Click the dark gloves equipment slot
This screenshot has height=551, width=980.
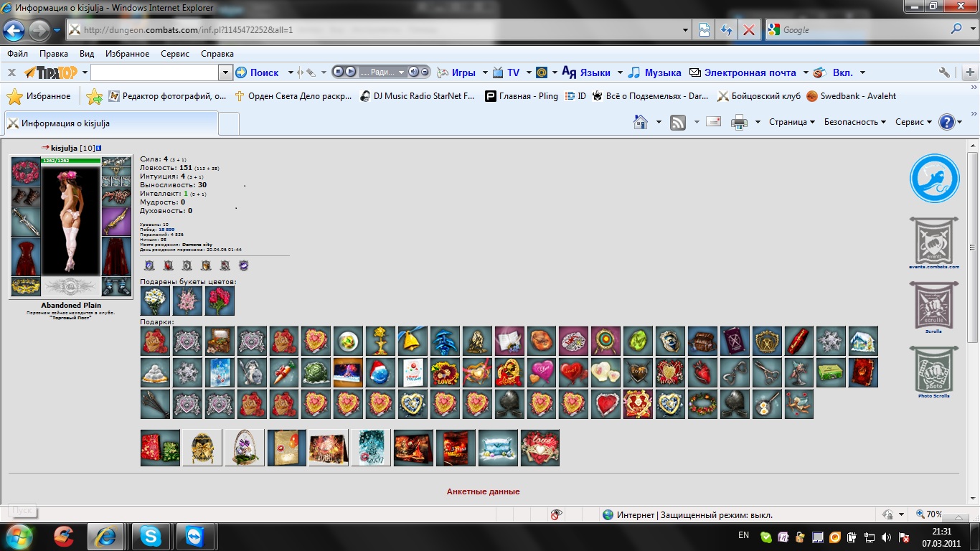(26, 197)
